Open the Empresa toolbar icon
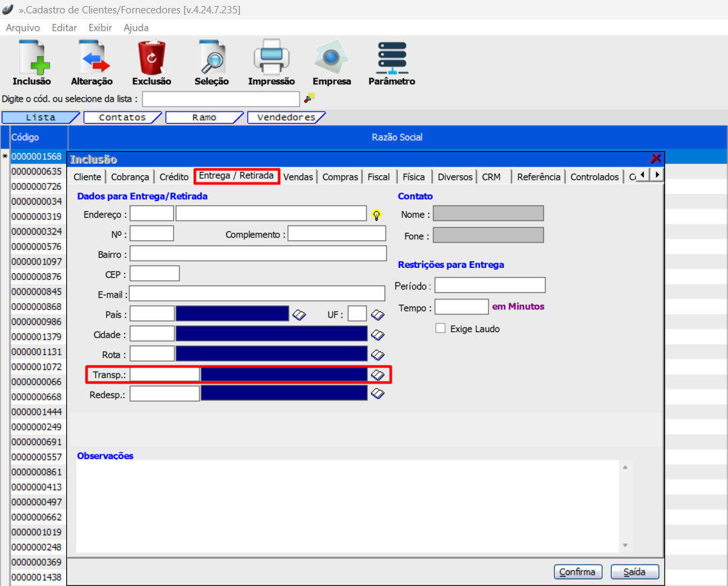Screen dimensions: 728x586 pos(332,57)
